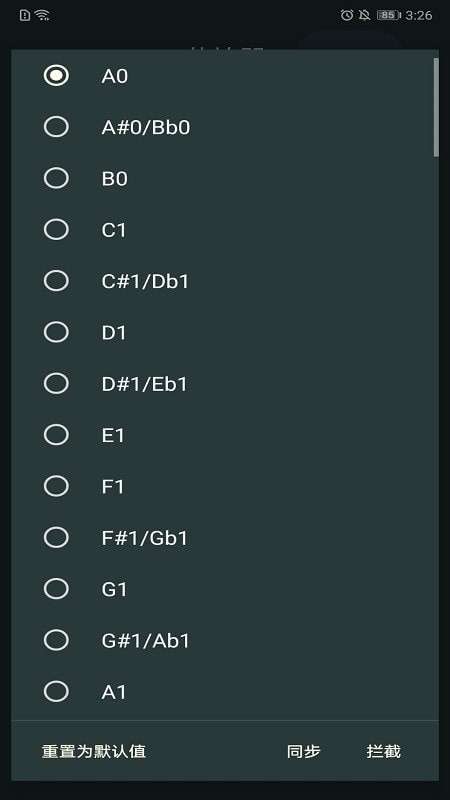Tap the 同步 sync button

point(304,751)
